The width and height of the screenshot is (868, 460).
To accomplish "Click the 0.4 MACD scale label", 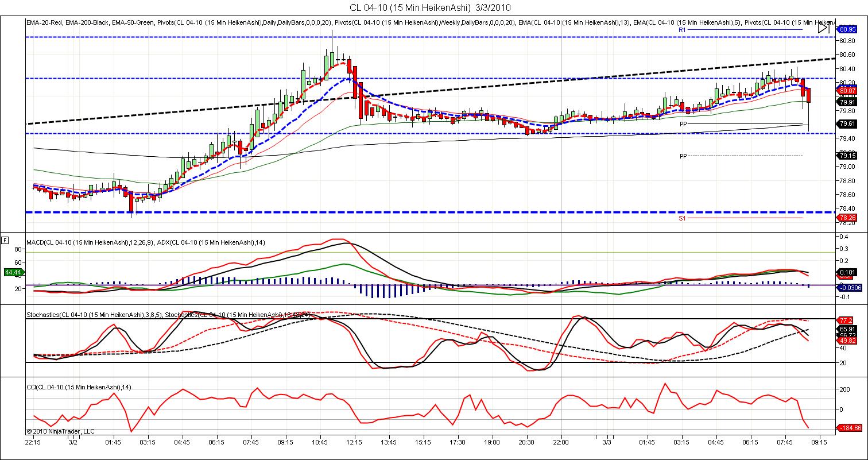I will point(844,237).
